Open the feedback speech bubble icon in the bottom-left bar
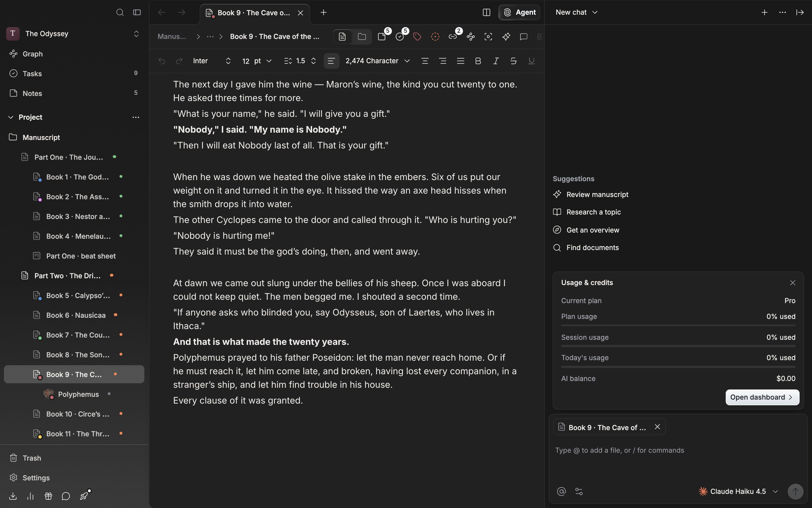Screen dimensions: 812x508 coord(66,496)
